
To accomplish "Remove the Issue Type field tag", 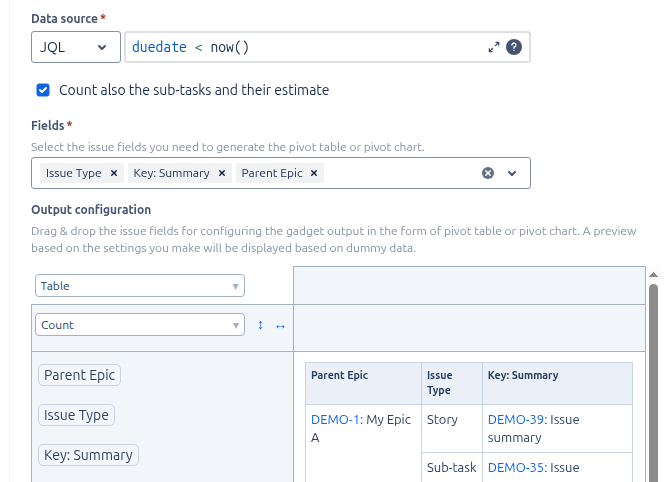I will tap(114, 173).
